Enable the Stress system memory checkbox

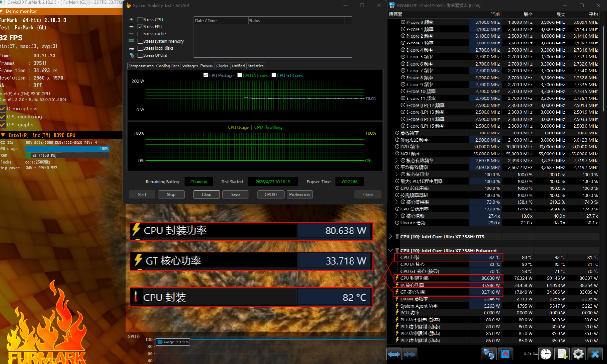(x=140, y=41)
